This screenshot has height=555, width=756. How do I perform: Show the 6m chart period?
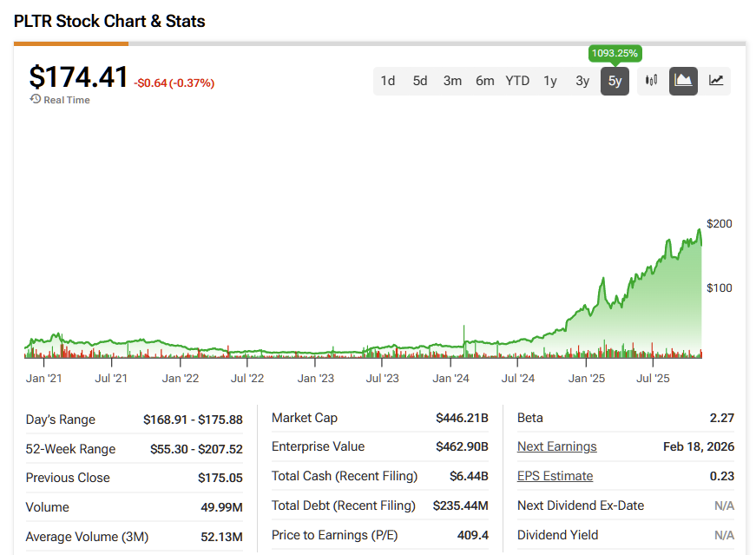click(484, 81)
